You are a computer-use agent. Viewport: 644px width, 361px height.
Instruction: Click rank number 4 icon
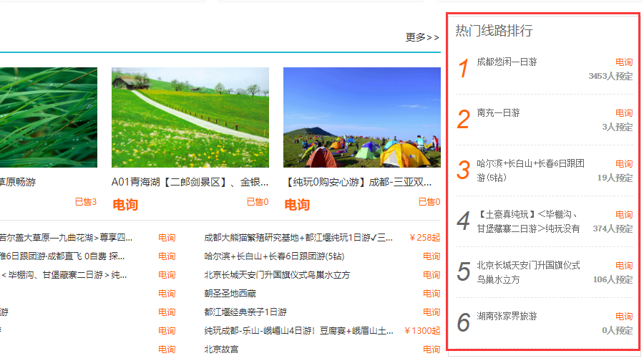(464, 221)
